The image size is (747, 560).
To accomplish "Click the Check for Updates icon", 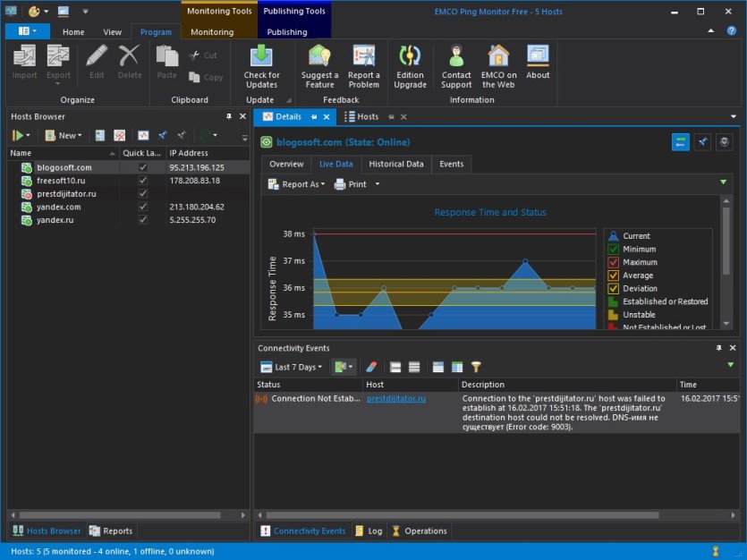I will point(261,55).
